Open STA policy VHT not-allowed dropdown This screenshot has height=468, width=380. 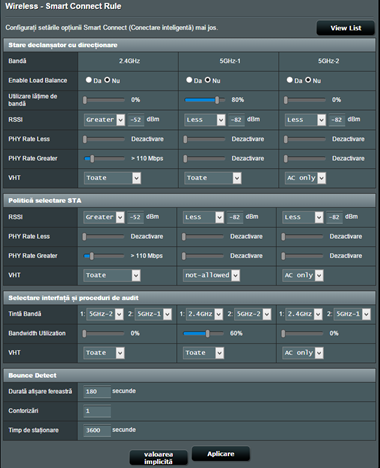[211, 275]
